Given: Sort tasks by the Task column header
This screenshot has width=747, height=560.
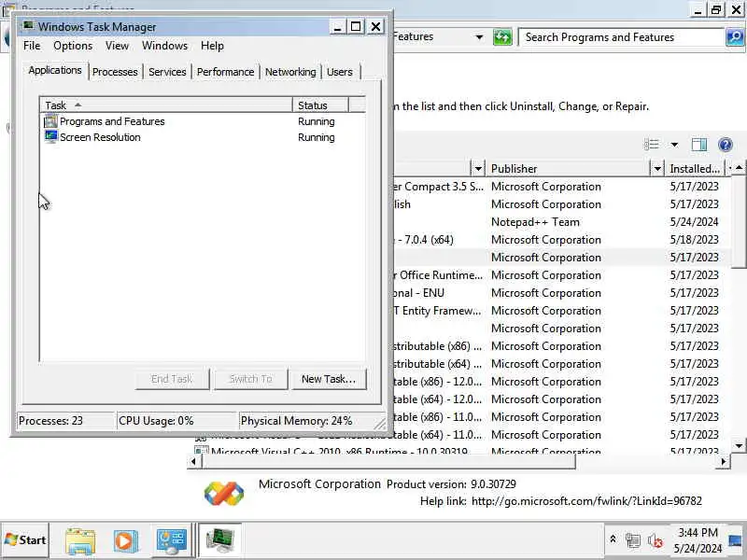Looking at the screenshot, I should click(x=166, y=105).
